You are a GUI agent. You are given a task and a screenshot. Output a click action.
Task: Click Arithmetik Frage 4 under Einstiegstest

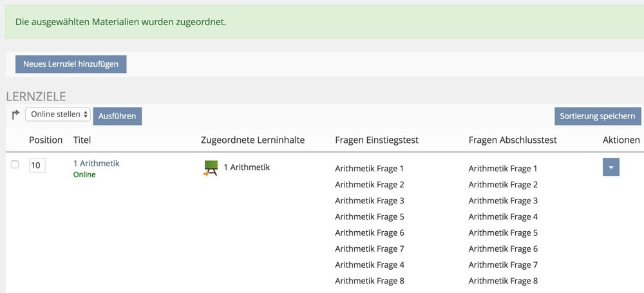tap(370, 265)
